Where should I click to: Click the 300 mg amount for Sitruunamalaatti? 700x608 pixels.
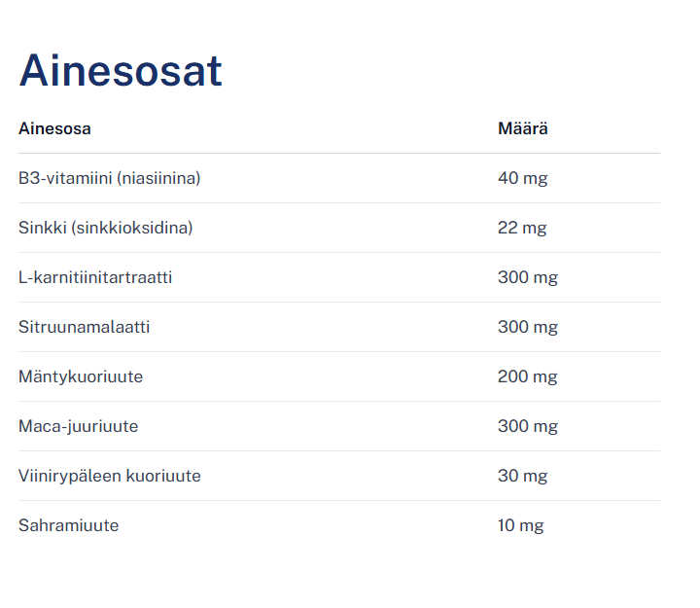point(528,327)
